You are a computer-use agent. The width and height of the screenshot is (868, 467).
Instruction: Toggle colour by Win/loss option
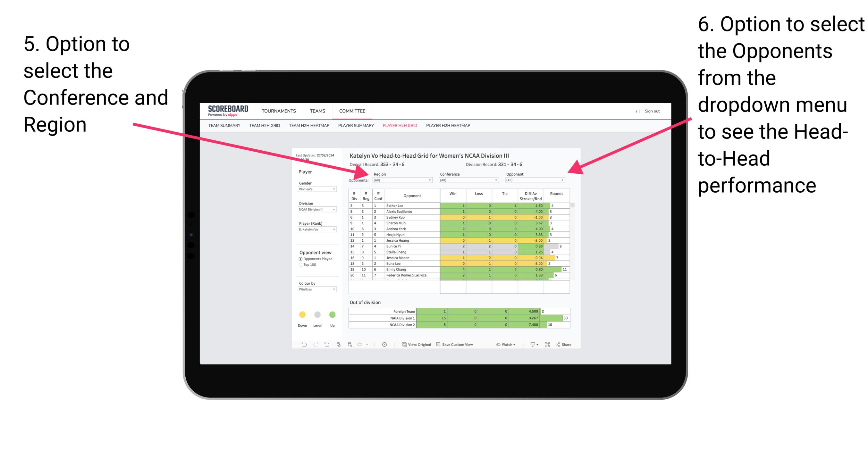(x=316, y=290)
